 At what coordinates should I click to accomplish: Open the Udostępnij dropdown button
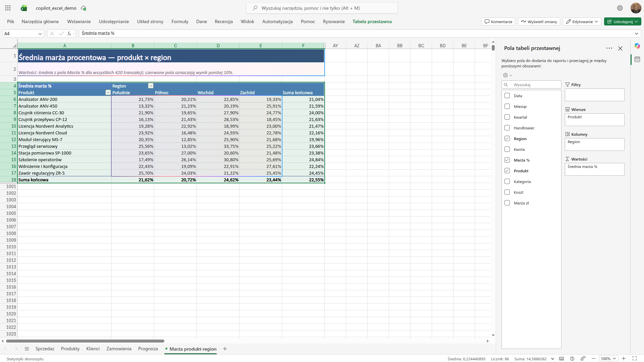coord(623,21)
